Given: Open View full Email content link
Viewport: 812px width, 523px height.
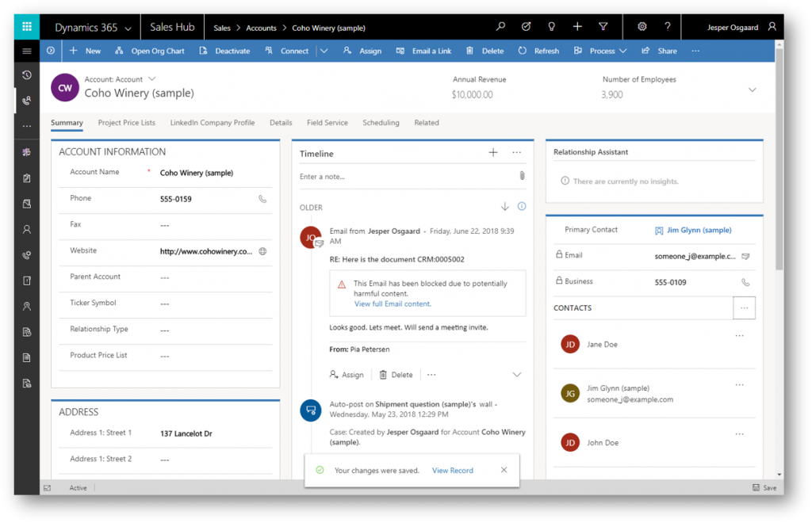Looking at the screenshot, I should point(393,304).
